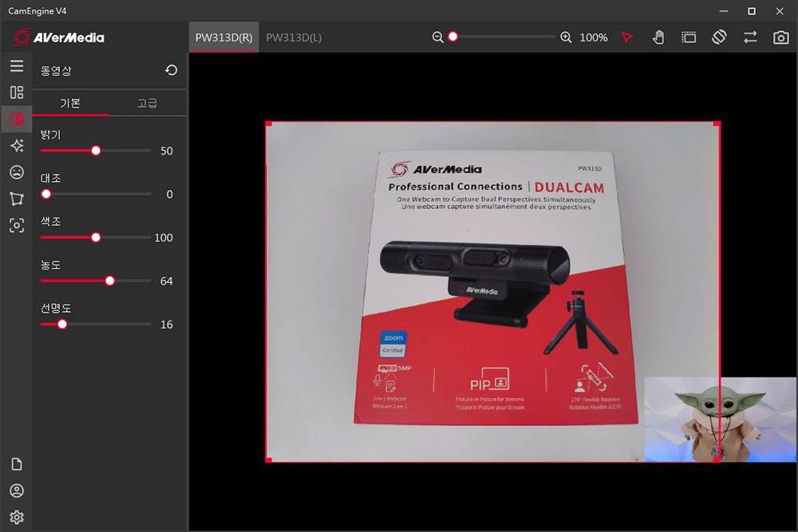Viewport: 798px width, 532px height.
Task: Open the hamburger menu in sidebar
Action: (x=17, y=65)
